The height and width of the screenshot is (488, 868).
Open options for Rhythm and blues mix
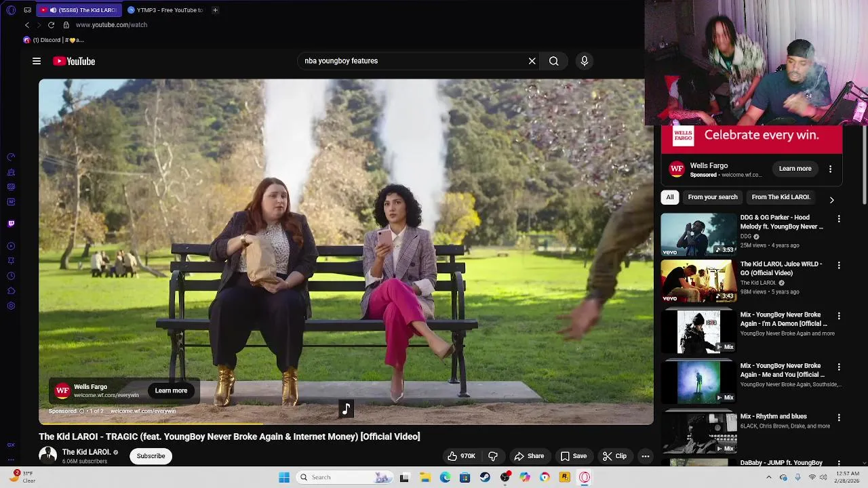point(839,418)
